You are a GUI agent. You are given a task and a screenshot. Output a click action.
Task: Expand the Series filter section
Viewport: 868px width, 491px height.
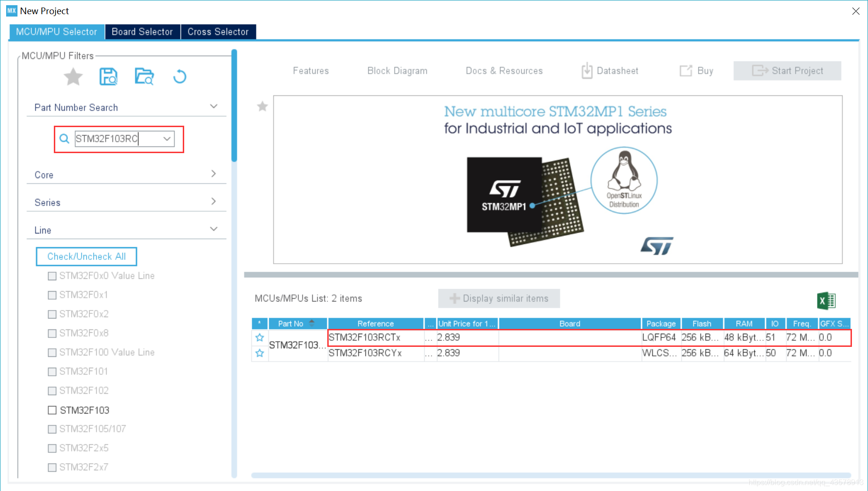[213, 201]
